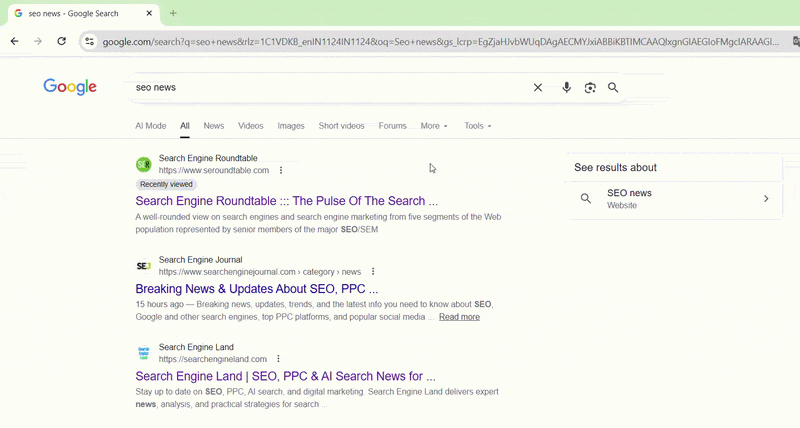Open a new tab with plus icon
Image resolution: width=800 pixels, height=428 pixels.
173,13
